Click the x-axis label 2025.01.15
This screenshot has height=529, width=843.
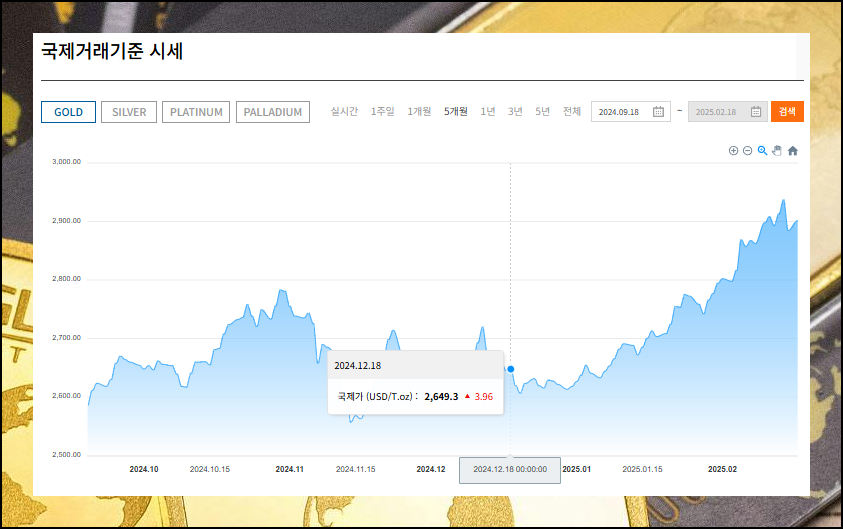[642, 469]
